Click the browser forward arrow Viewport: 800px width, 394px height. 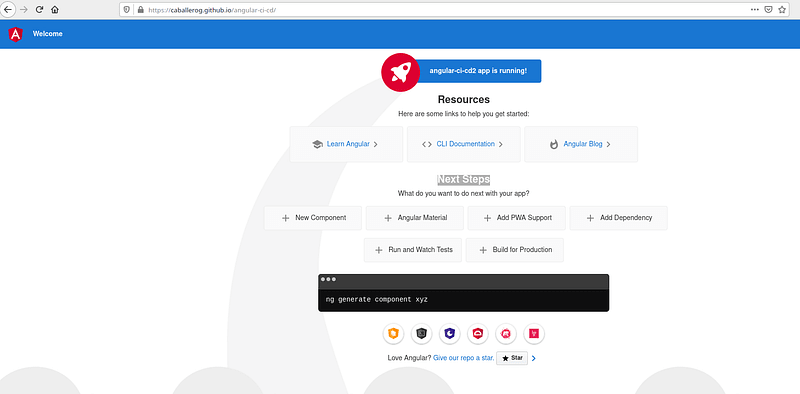pyautogui.click(x=23, y=9)
